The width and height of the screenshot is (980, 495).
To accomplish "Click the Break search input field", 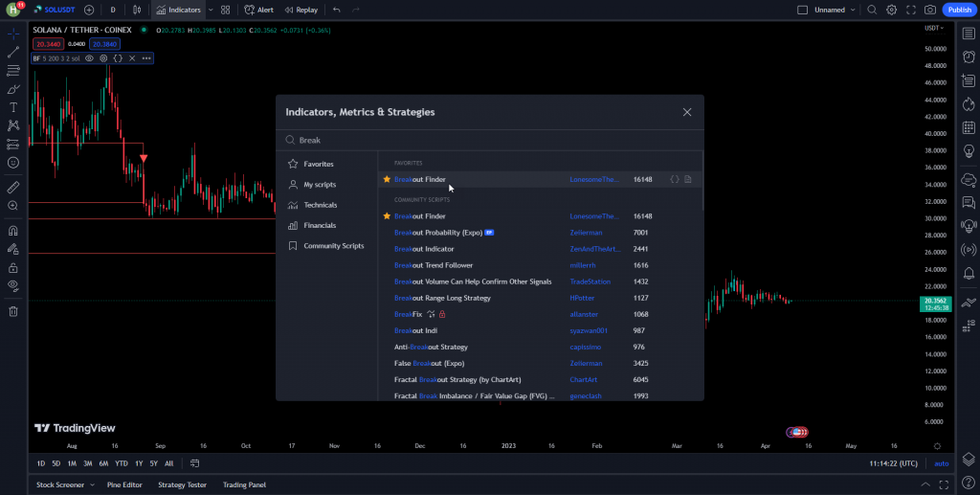I will point(489,140).
